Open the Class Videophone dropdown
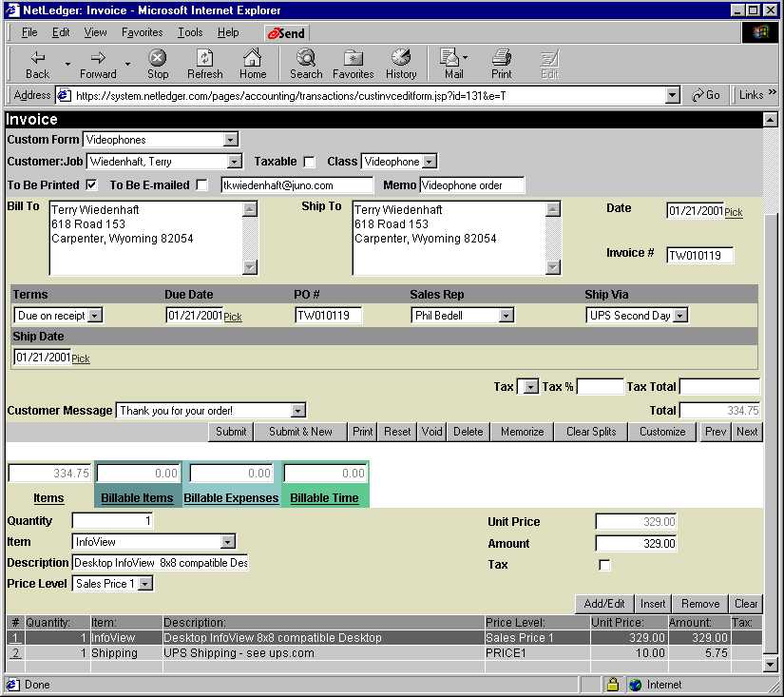This screenshot has height=697, width=784. point(429,162)
